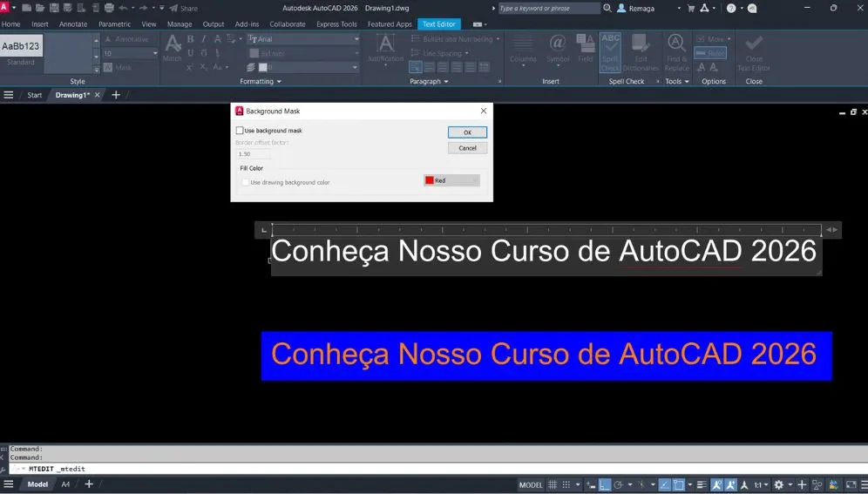Click the Bold formatting icon
Image resolution: width=868 pixels, height=494 pixels.
click(x=191, y=38)
